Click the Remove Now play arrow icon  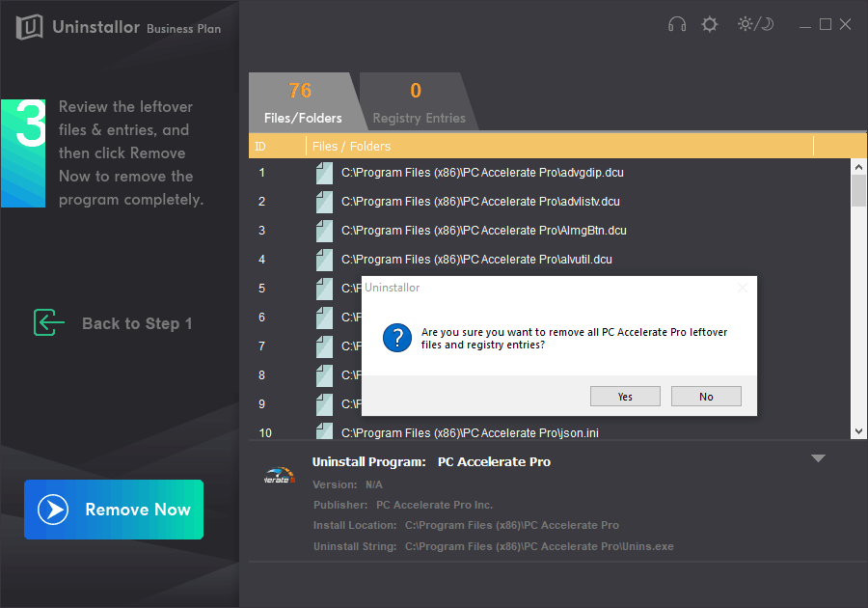53,510
